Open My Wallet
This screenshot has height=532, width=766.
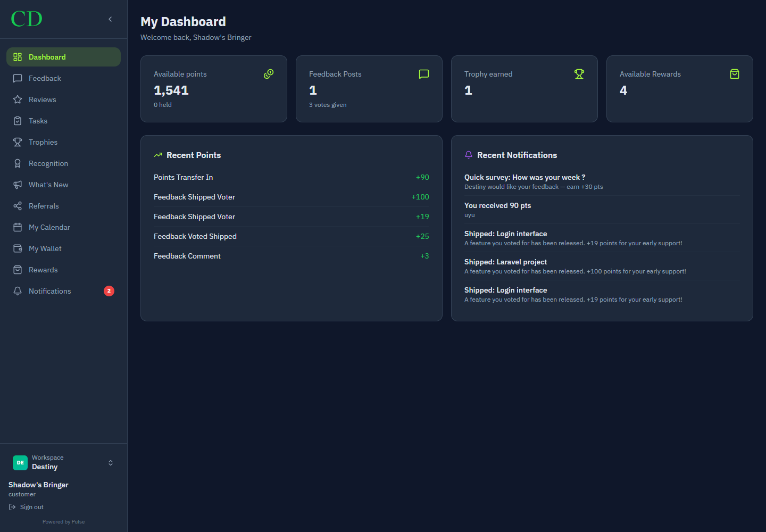pyautogui.click(x=63, y=248)
